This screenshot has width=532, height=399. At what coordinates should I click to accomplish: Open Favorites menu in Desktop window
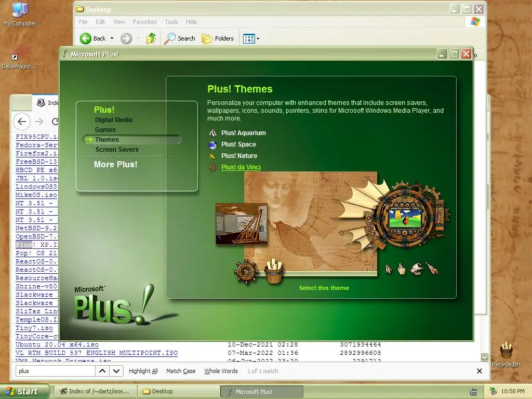(x=145, y=22)
